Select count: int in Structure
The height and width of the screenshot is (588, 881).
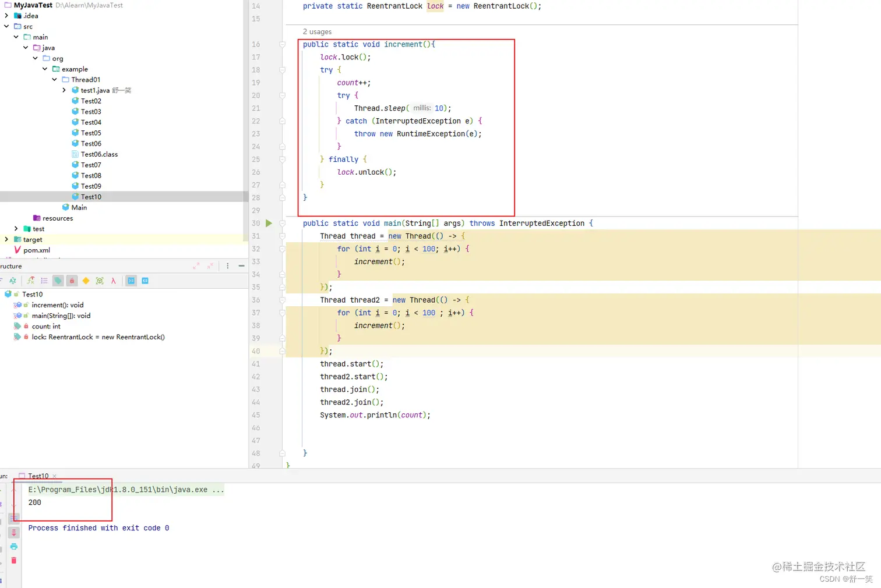(46, 327)
